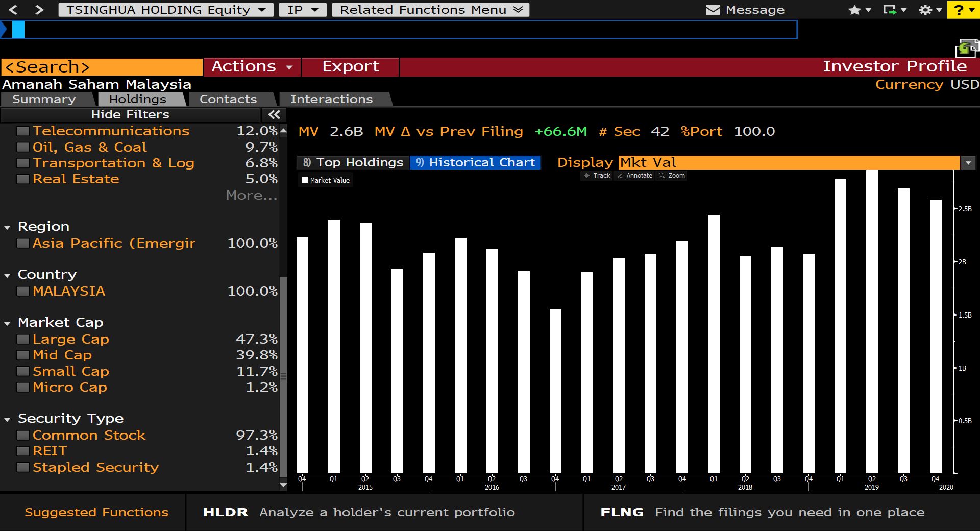The width and height of the screenshot is (980, 531).
Task: Open the HLDR suggested function
Action: [x=384, y=512]
